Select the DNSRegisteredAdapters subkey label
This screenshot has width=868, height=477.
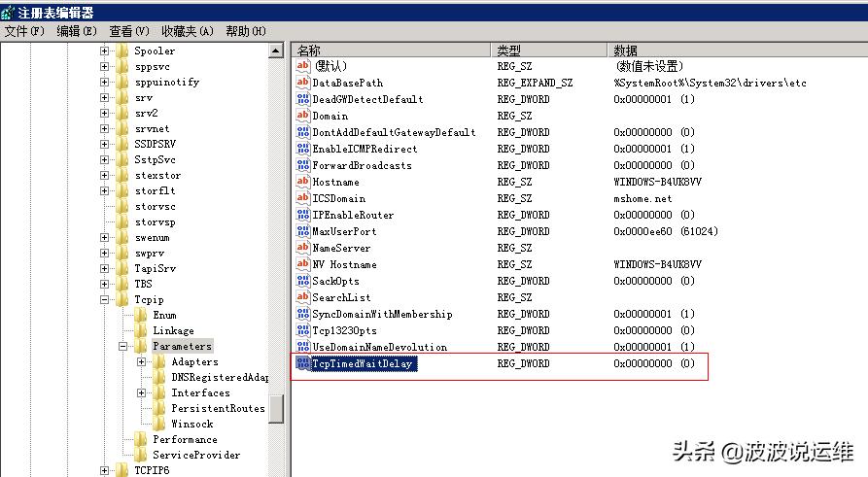click(220, 377)
